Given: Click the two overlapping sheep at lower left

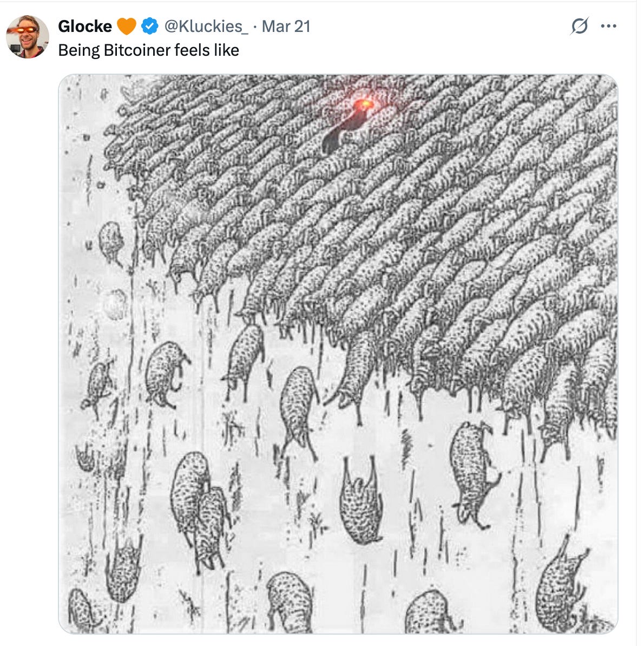Looking at the screenshot, I should [201, 510].
